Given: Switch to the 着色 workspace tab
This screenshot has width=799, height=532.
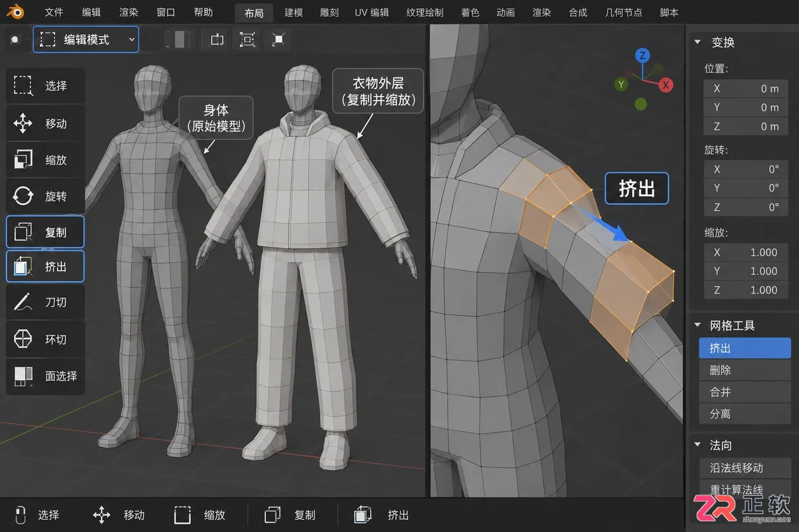Looking at the screenshot, I should click(470, 12).
